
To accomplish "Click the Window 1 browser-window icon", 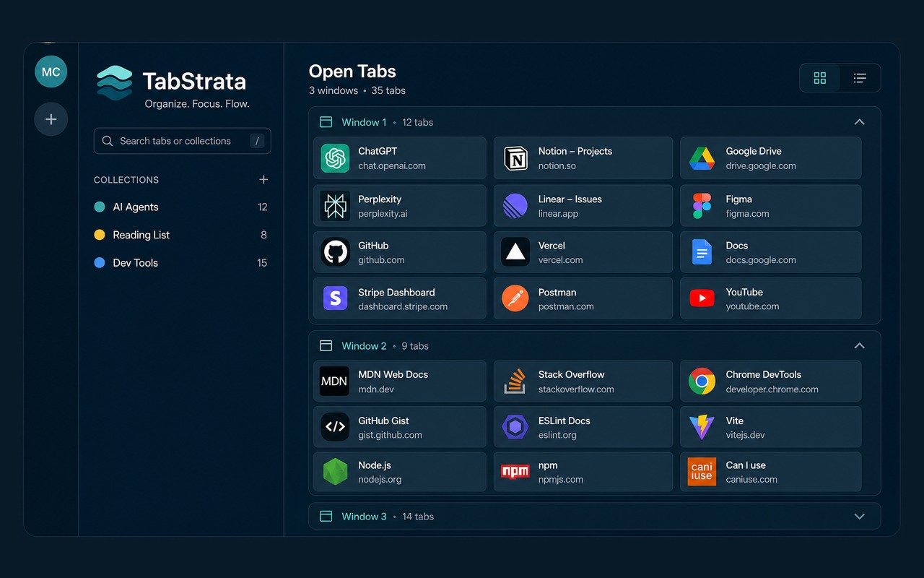I will (326, 122).
